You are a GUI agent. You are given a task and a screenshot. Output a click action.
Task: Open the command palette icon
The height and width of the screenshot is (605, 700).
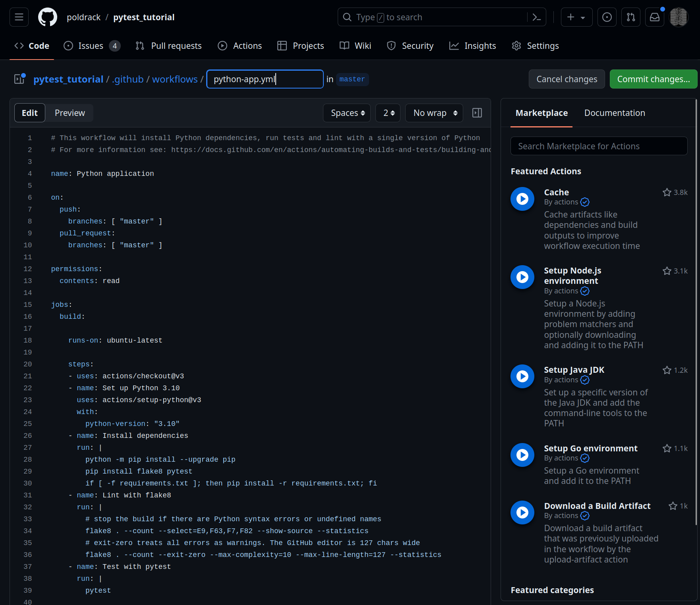pyautogui.click(x=536, y=17)
